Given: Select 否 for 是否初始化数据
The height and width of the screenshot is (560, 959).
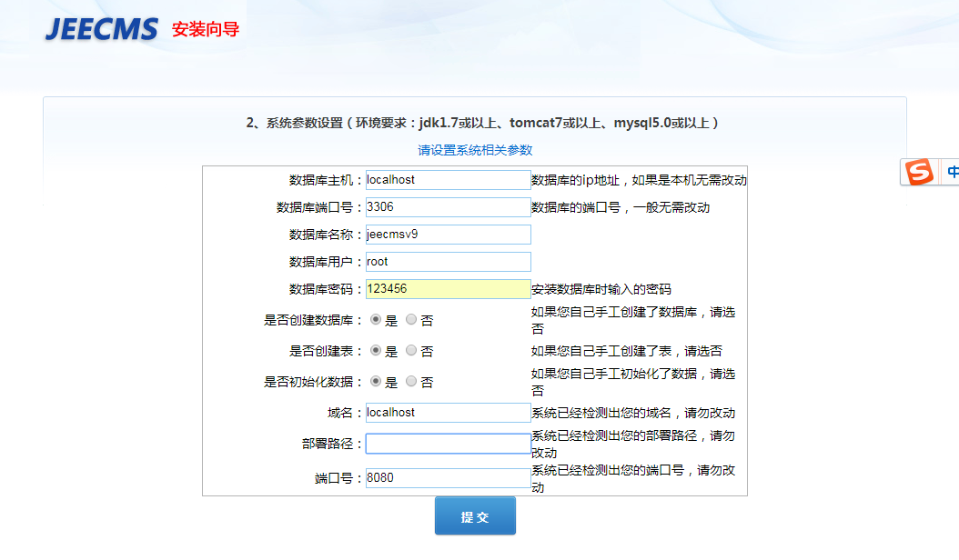Looking at the screenshot, I should point(411,382).
